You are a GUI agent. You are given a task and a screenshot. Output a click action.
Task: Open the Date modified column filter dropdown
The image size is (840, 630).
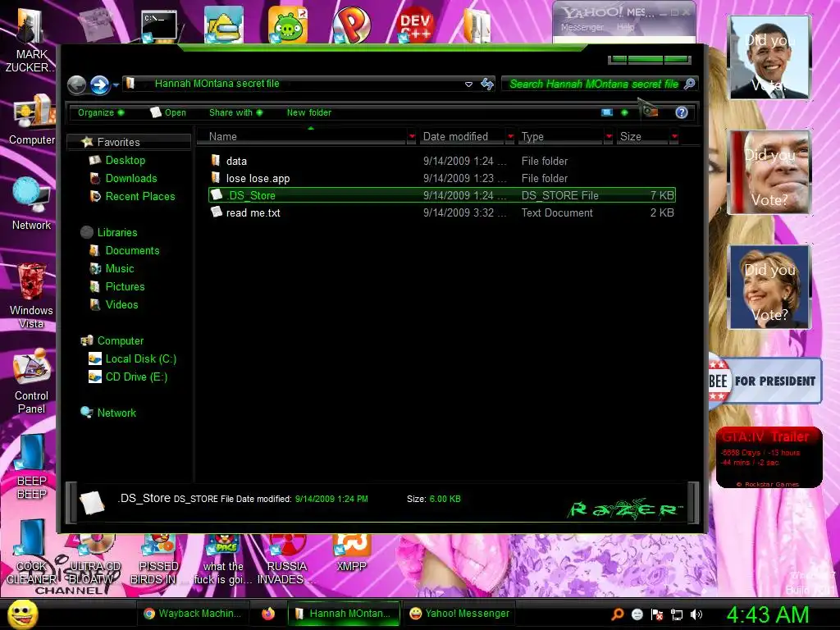510,137
